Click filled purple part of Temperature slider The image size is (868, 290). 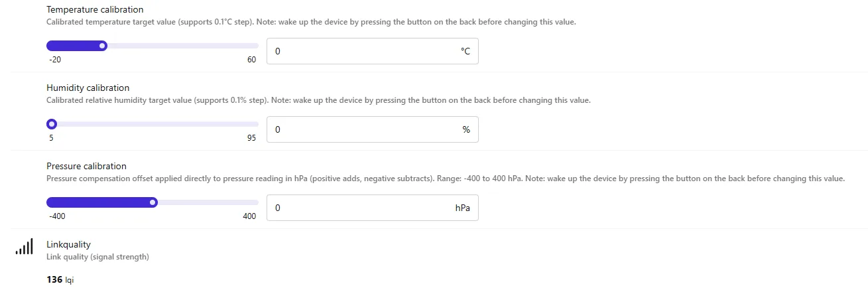[x=72, y=46]
